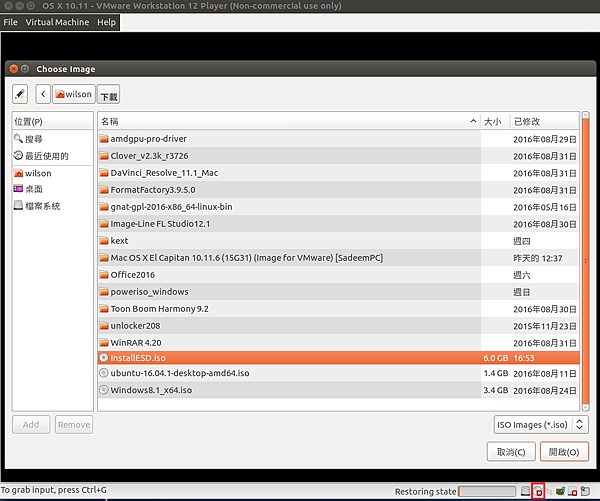Viewport: 600px width, 501px height.
Task: Click the 開啟(O) open button
Action: [564, 452]
